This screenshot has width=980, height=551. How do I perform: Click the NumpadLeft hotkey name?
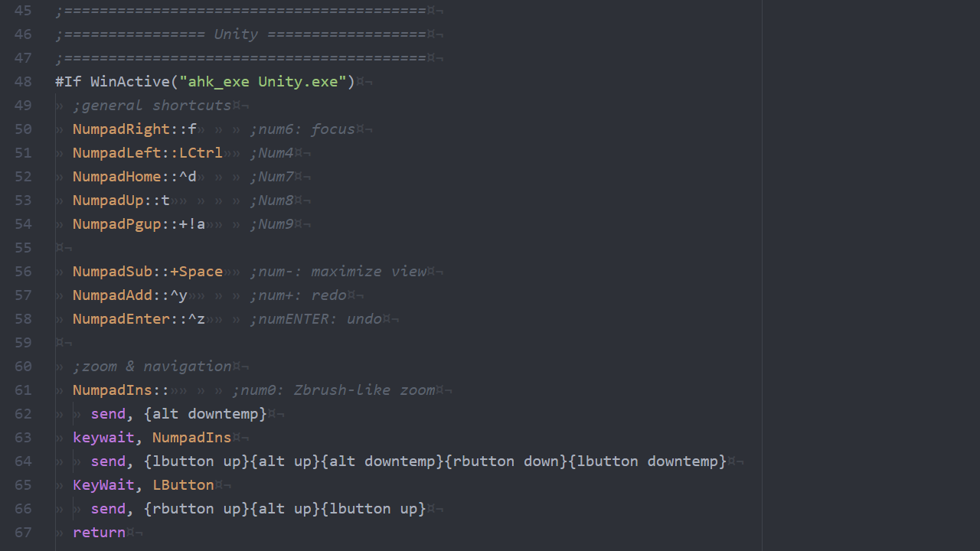[116, 153]
